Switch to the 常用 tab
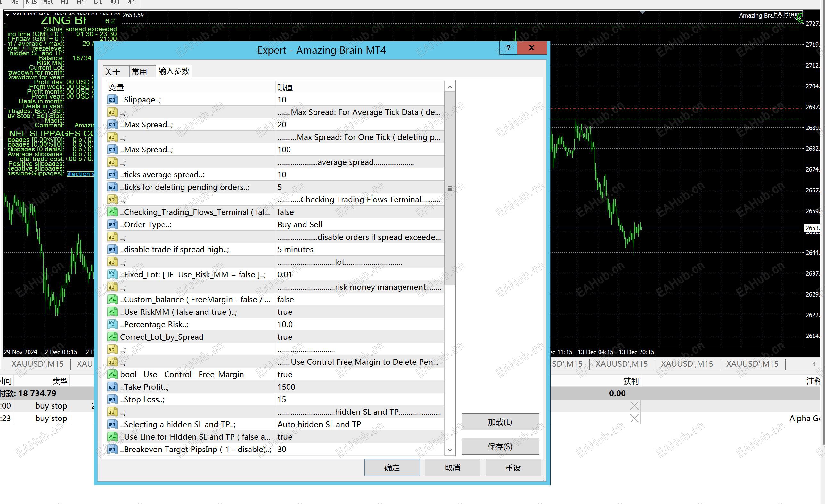The width and height of the screenshot is (825, 504). tap(143, 72)
